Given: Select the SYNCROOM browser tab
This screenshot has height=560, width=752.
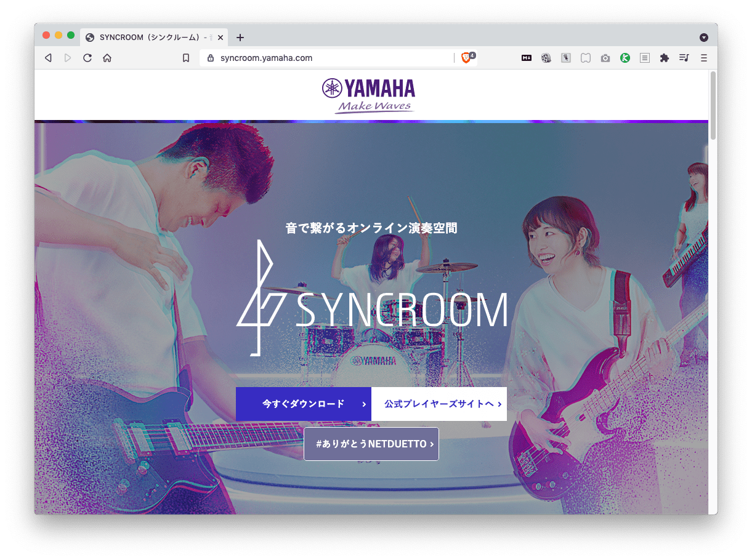Looking at the screenshot, I should [148, 37].
